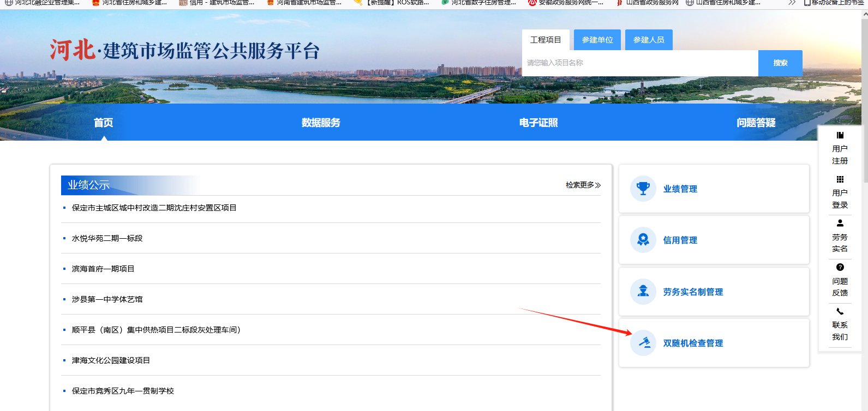868x411 pixels.
Task: Click the 用户注册 sidebar icon
Action: point(840,135)
